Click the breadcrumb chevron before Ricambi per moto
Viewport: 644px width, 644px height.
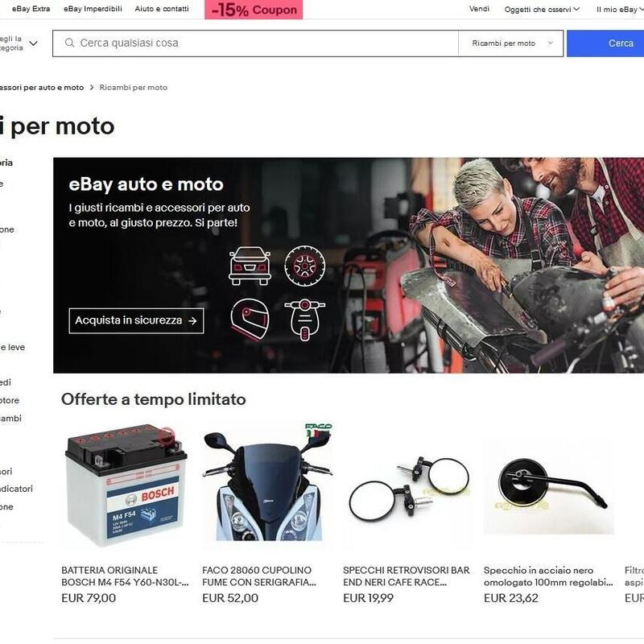click(x=92, y=87)
